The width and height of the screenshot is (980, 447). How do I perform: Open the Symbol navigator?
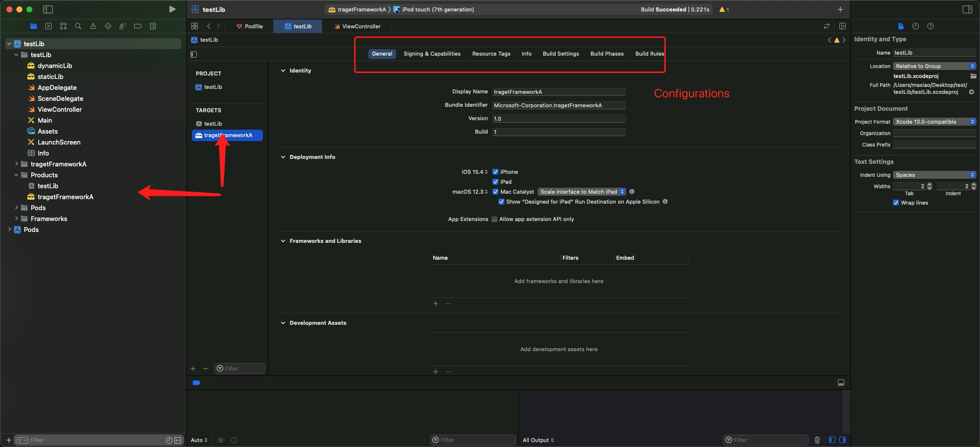click(x=63, y=26)
